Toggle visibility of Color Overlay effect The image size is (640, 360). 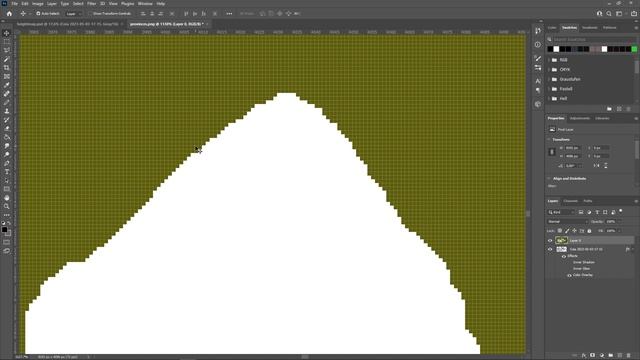[569, 275]
